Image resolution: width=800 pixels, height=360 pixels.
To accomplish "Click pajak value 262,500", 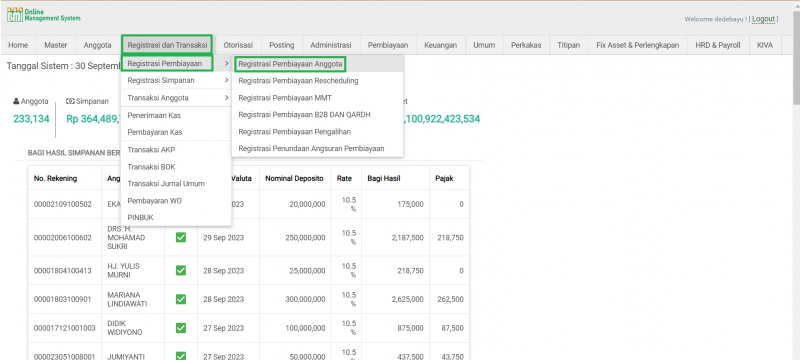I will click(451, 299).
